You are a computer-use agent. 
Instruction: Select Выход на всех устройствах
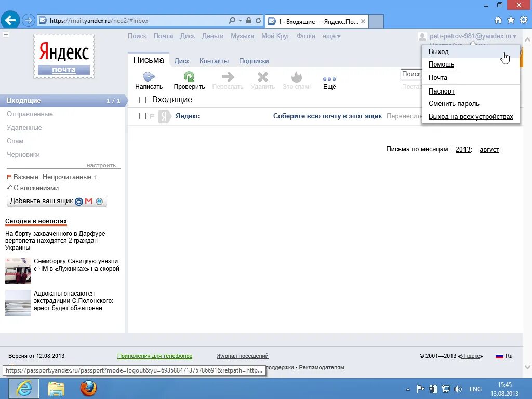(471, 117)
